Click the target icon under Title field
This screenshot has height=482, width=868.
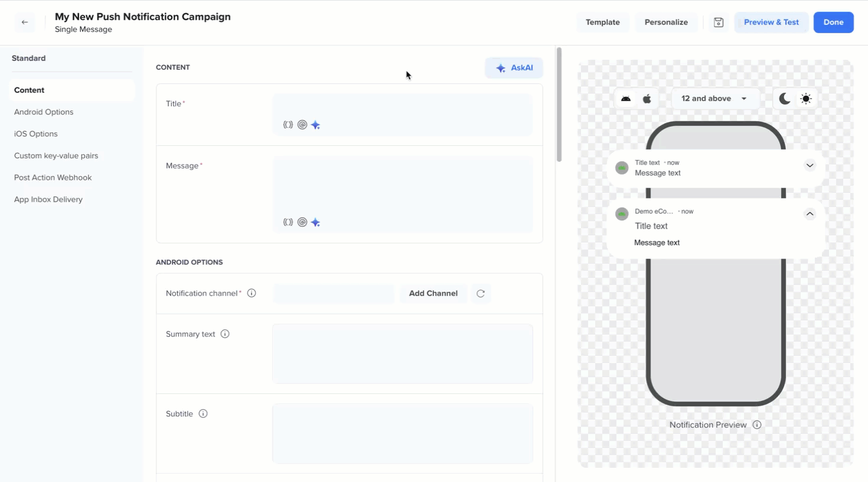tap(302, 125)
